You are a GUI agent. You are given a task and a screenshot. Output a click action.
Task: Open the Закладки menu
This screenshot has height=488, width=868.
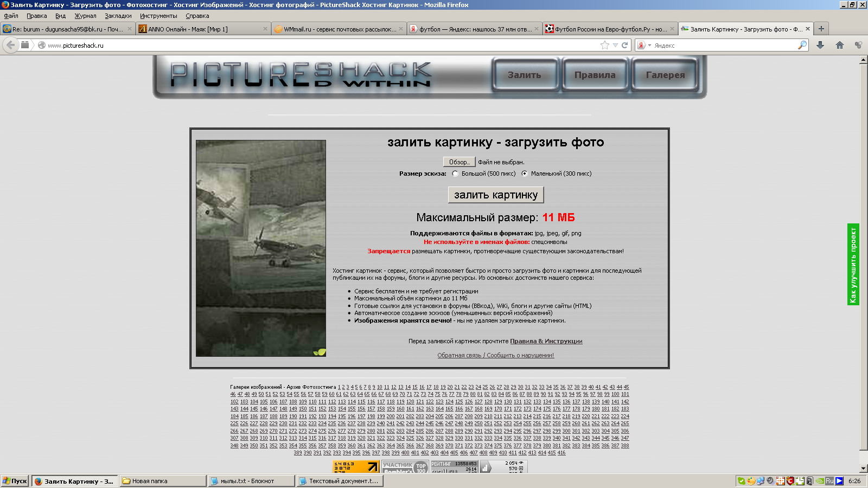pyautogui.click(x=118, y=16)
